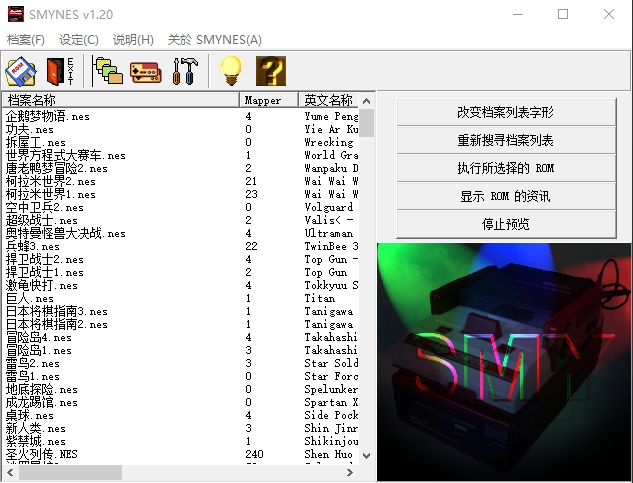The height and width of the screenshot is (483, 633).
Task: Click the 显示 ROM 的资讯 button
Action: [x=506, y=196]
